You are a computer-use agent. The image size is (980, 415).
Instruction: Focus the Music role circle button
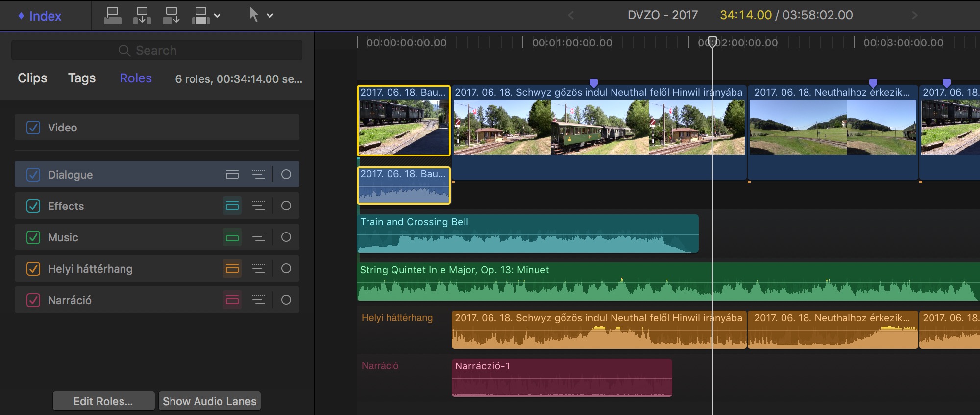(x=286, y=237)
